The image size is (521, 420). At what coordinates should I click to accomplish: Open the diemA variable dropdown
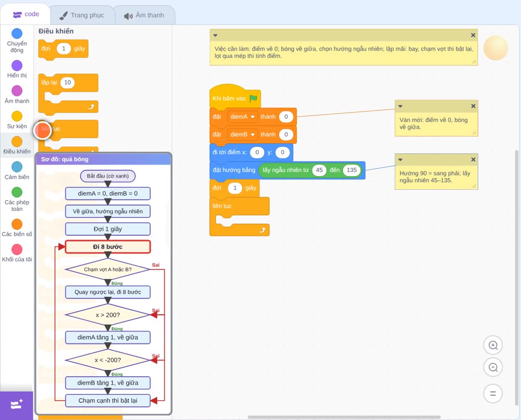click(x=243, y=117)
